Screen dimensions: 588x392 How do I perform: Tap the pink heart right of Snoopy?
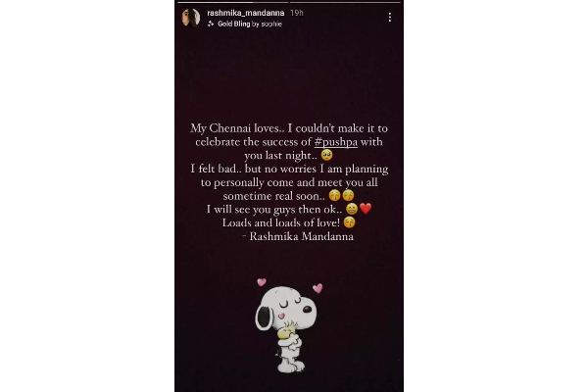[x=318, y=288]
